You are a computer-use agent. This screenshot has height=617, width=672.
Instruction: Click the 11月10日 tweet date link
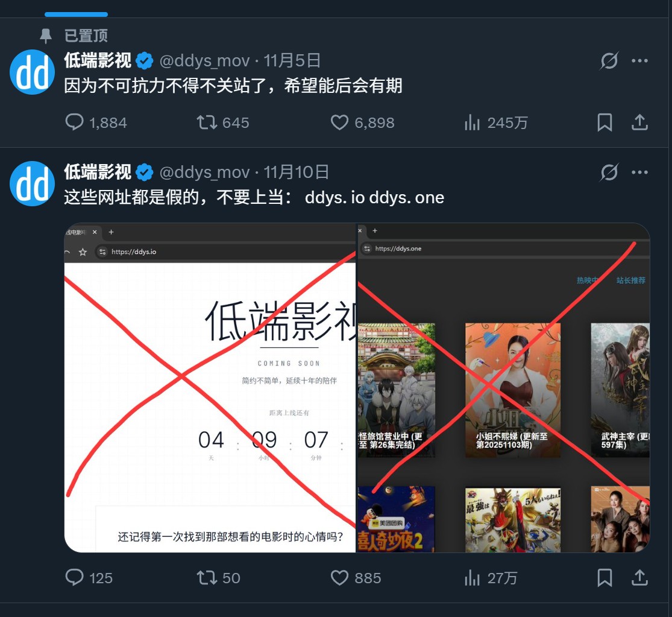(x=296, y=172)
